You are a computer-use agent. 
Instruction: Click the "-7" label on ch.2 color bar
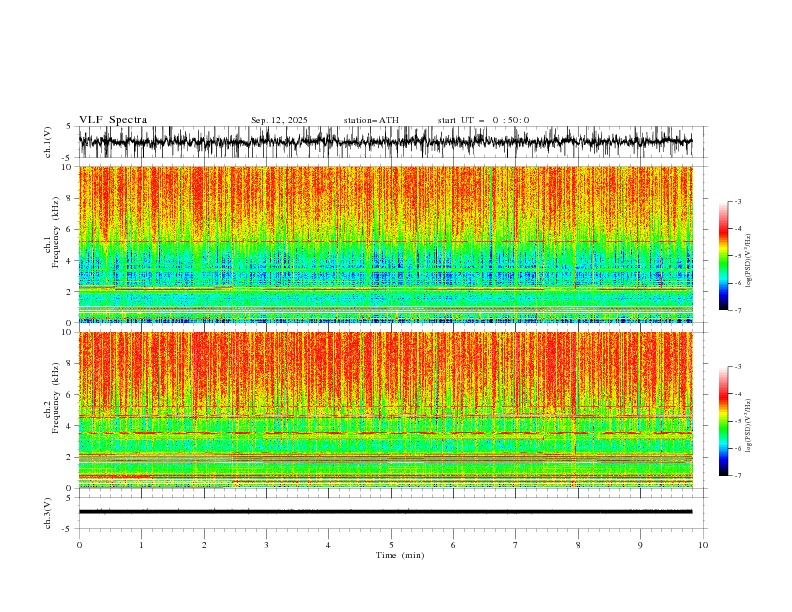(738, 476)
